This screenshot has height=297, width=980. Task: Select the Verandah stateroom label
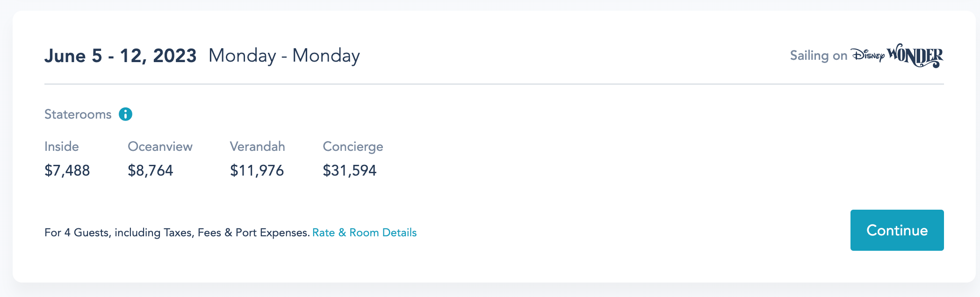tap(257, 147)
